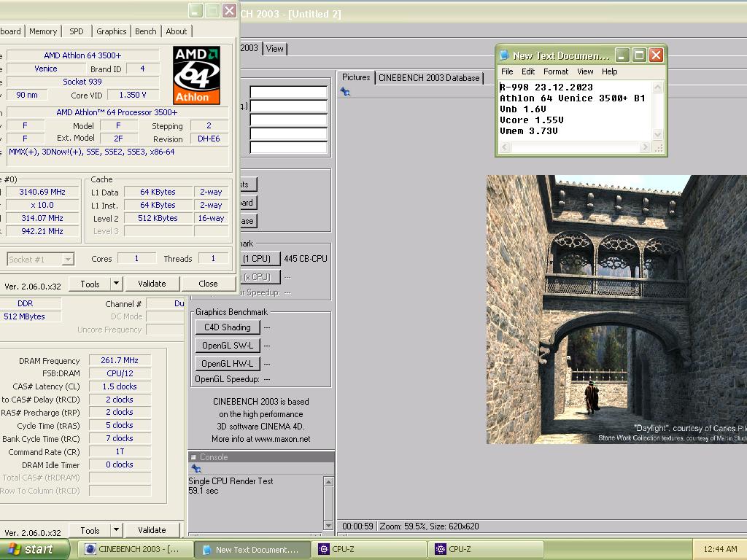Switch to the first CPU-Z taskbar item

pyautogui.click(x=370, y=549)
